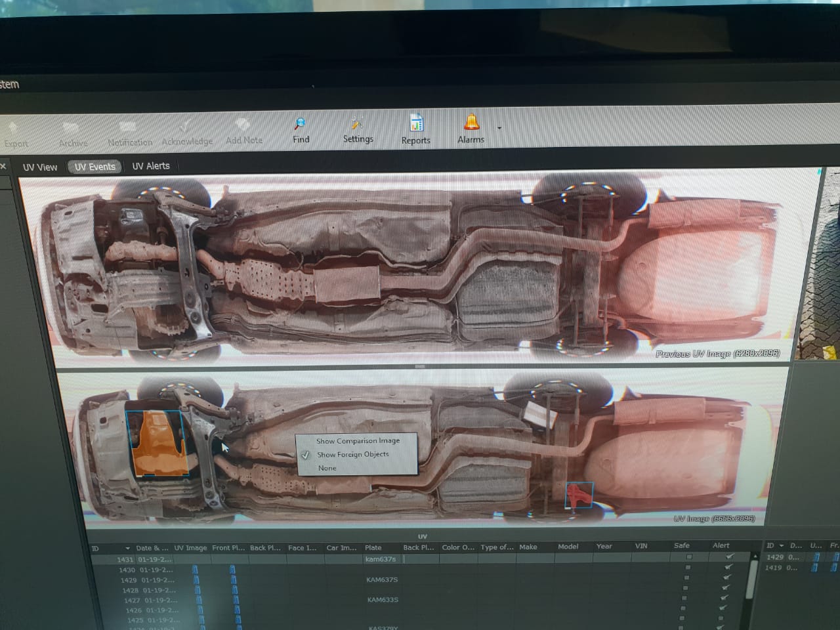Click the Add Note toolbar icon
The height and width of the screenshot is (630, 840).
(243, 125)
